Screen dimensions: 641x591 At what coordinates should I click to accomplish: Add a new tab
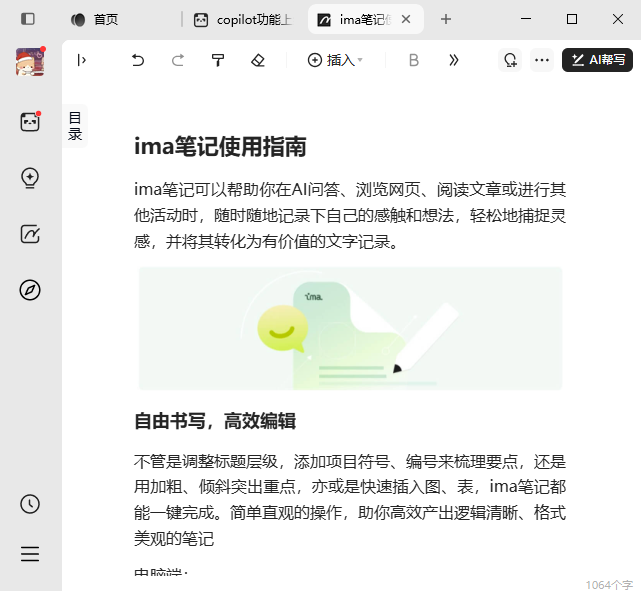click(446, 19)
